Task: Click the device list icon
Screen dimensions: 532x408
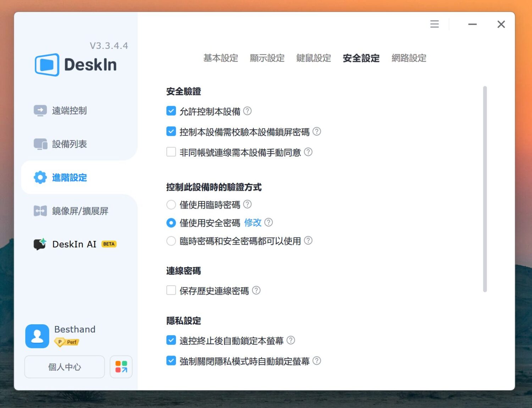Action: click(40, 144)
